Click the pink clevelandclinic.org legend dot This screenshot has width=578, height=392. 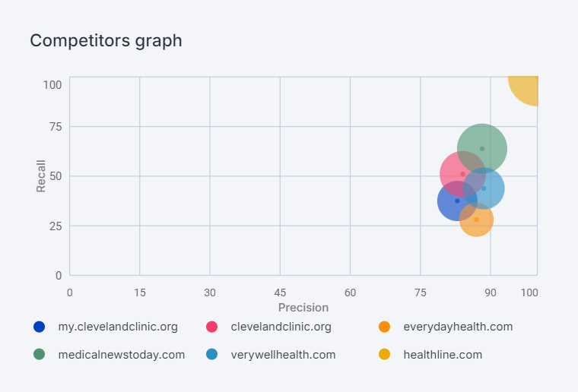212,327
